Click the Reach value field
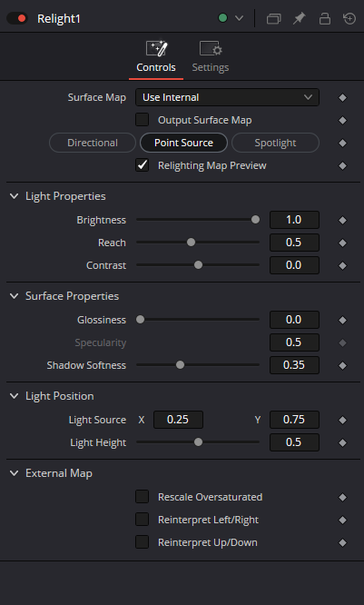Screen dimensions: 364x605 (294, 243)
